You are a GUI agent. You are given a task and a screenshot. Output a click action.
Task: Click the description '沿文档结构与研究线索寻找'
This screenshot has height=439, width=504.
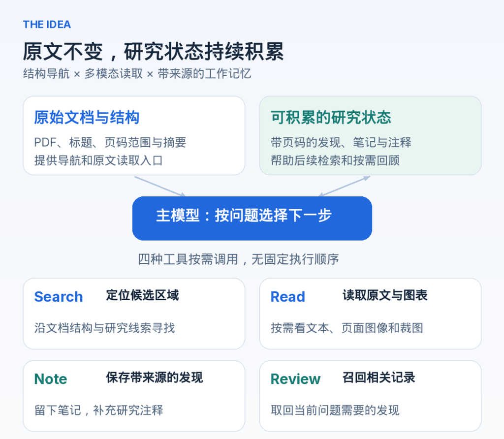104,328
